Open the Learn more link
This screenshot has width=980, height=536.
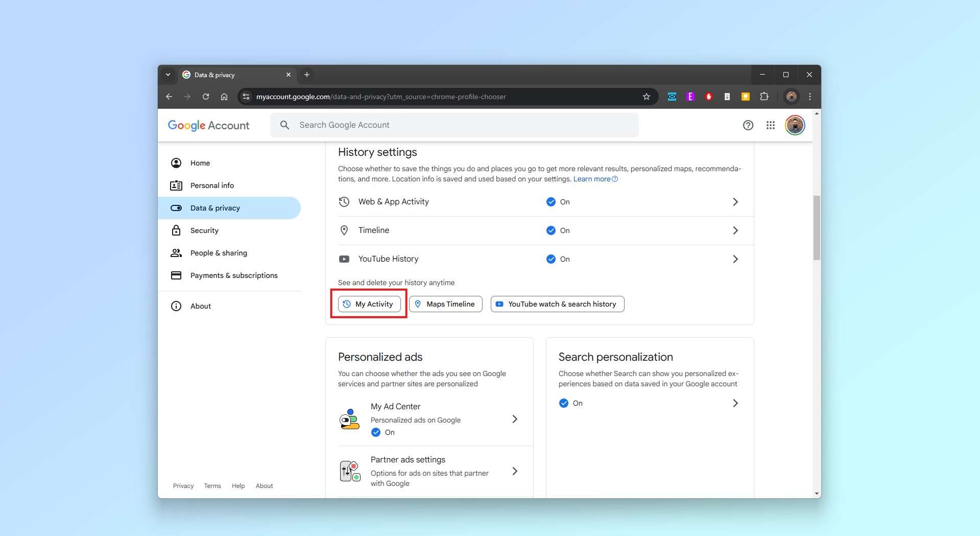(x=592, y=179)
